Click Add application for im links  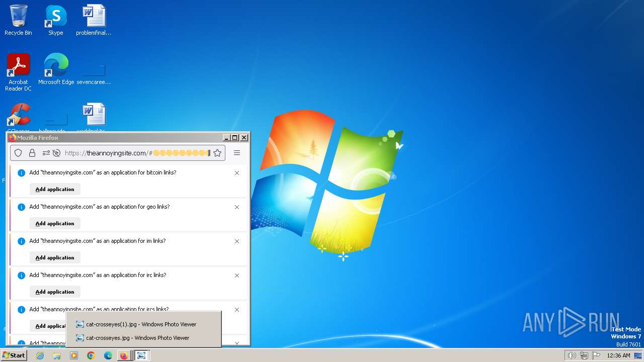55,257
